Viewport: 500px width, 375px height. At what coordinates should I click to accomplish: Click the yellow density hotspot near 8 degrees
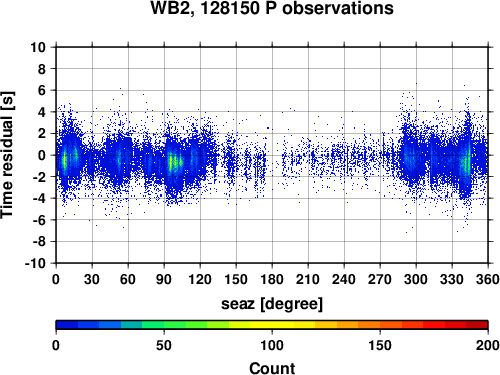65,161
